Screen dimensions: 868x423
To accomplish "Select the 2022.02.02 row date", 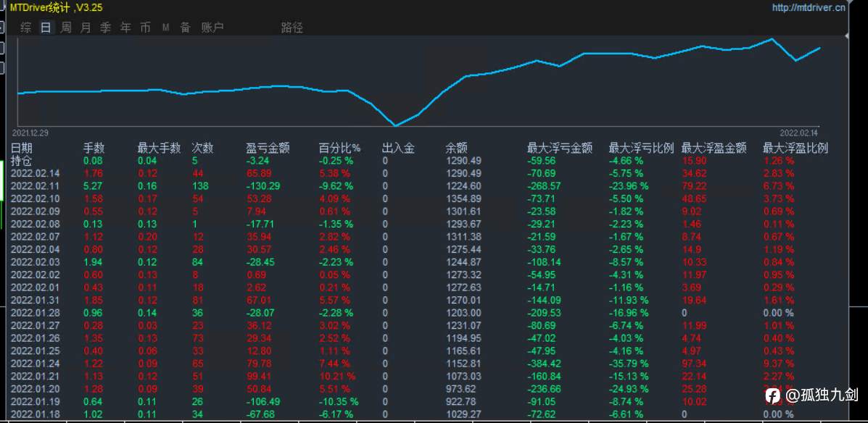I will (x=34, y=275).
